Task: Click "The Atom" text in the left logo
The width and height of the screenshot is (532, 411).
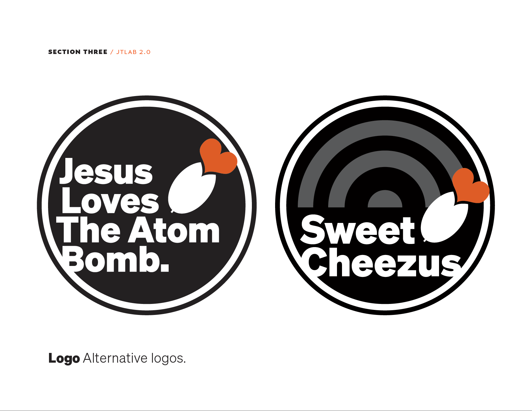Action: tap(138, 230)
